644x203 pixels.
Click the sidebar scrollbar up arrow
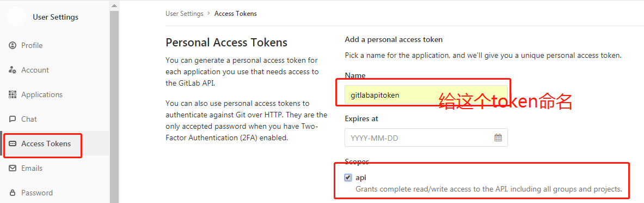(114, 6)
